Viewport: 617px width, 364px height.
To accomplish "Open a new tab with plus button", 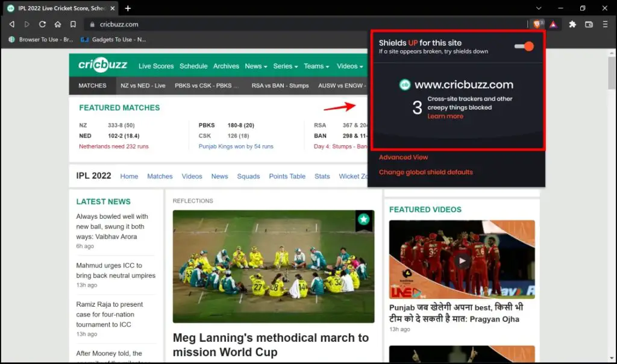I will pyautogui.click(x=128, y=8).
